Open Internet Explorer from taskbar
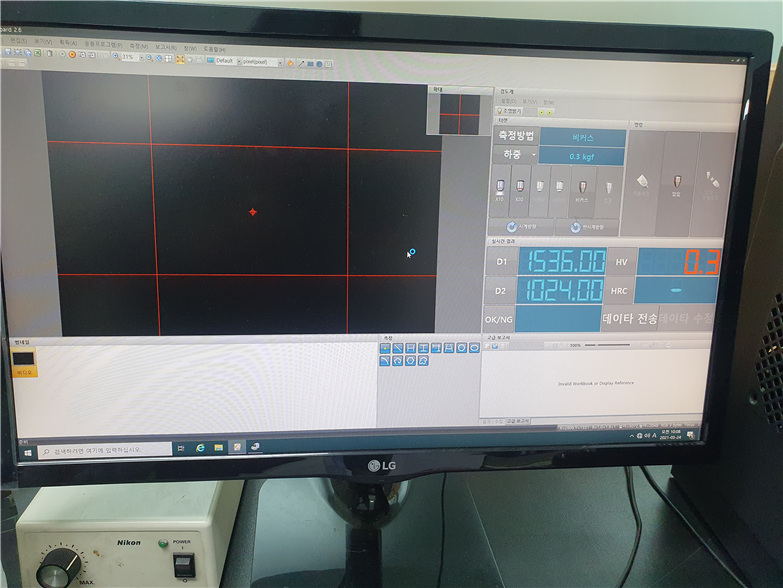 (x=200, y=448)
